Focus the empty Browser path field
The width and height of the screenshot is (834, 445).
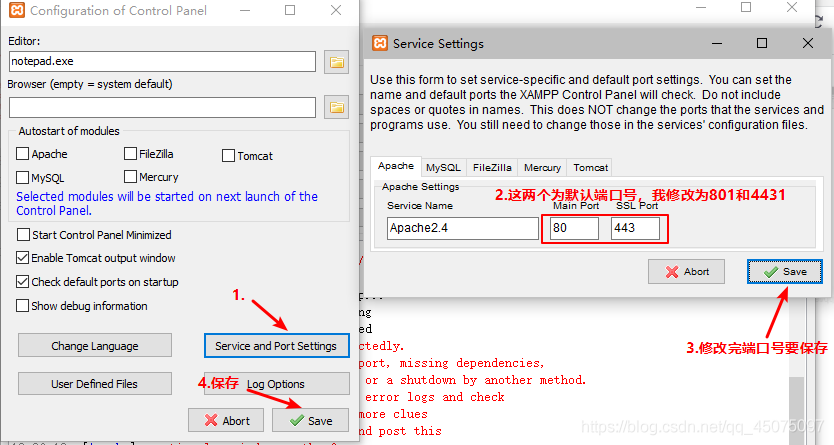tap(162, 107)
